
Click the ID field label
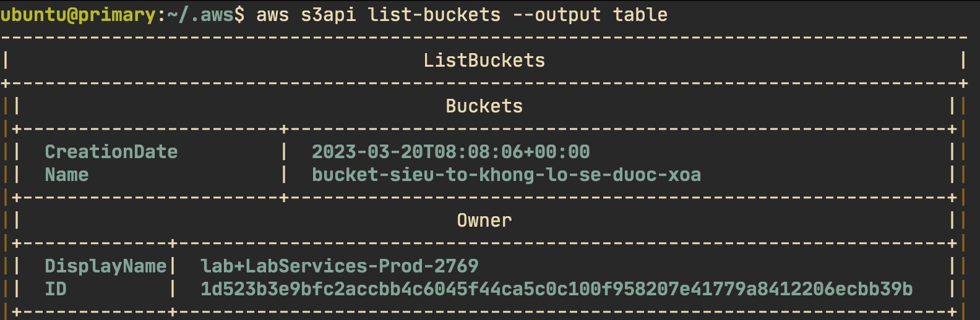(x=56, y=289)
